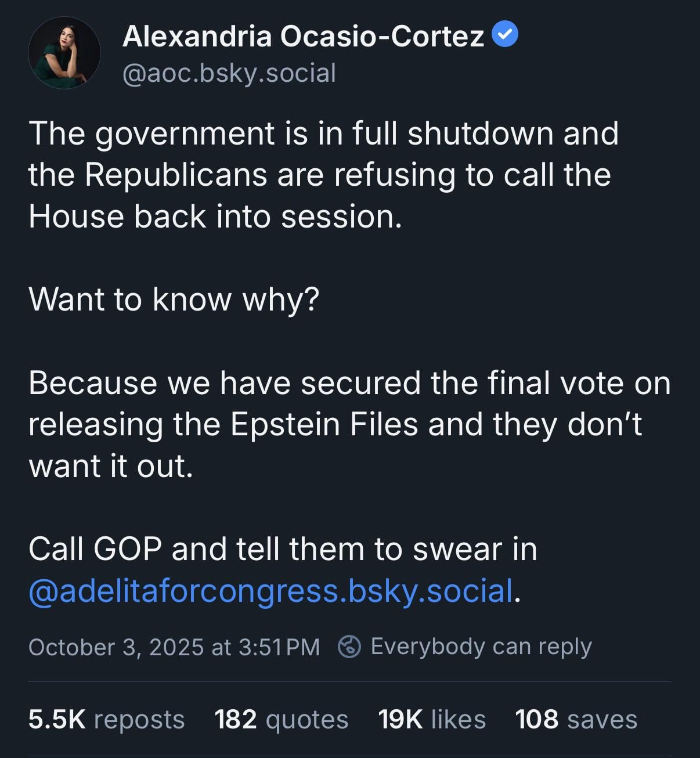This screenshot has width=700, height=758.
Task: Click the text "House back into session."
Action: (x=215, y=216)
